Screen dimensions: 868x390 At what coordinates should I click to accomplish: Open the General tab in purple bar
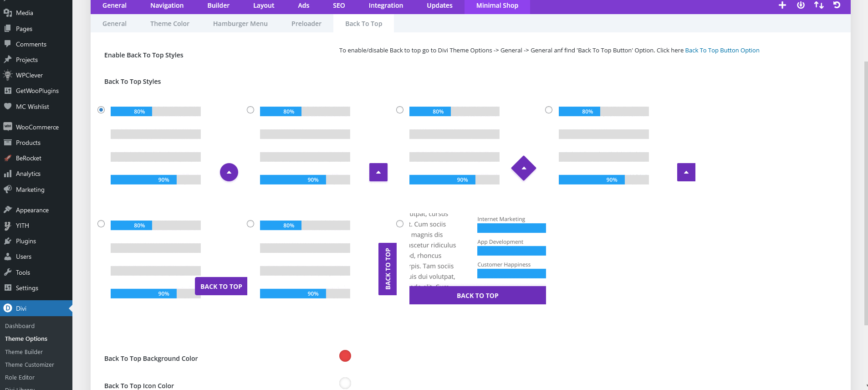(x=114, y=5)
